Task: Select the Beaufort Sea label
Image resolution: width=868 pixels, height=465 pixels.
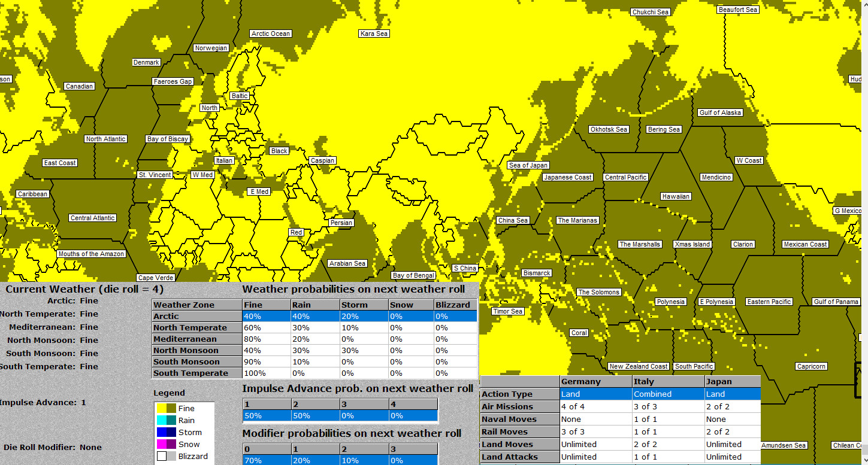Action: (738, 10)
